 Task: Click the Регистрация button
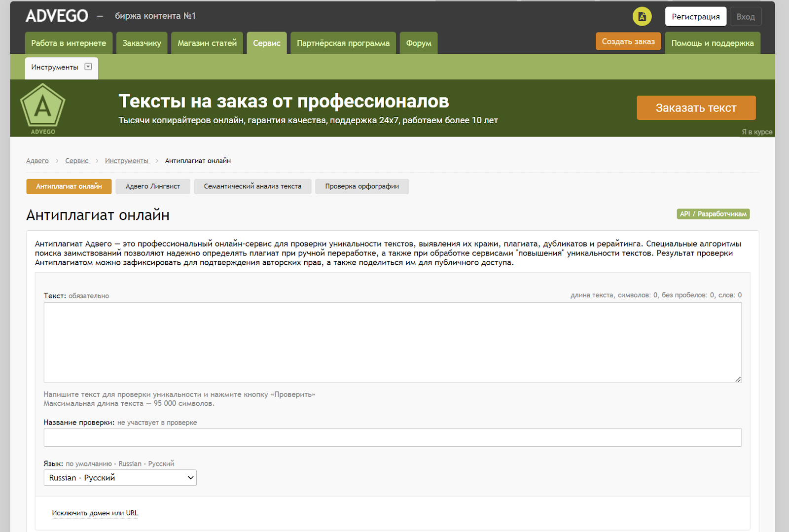[x=696, y=17]
